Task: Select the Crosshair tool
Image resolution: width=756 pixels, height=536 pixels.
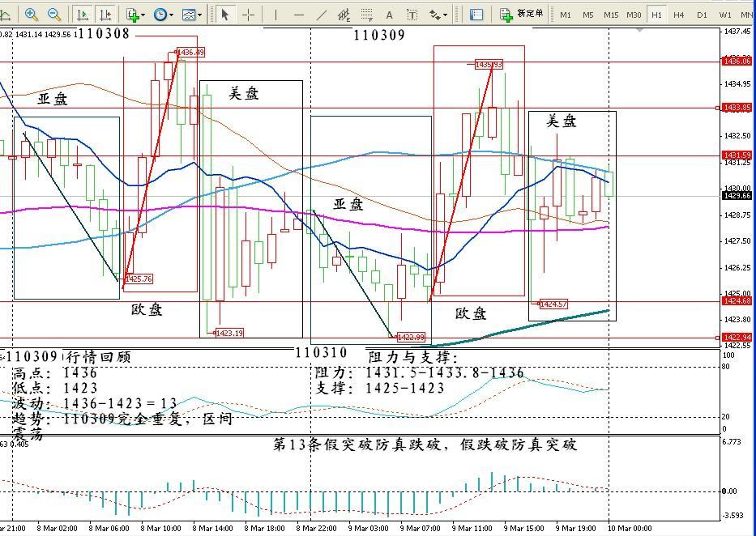Action: point(249,15)
